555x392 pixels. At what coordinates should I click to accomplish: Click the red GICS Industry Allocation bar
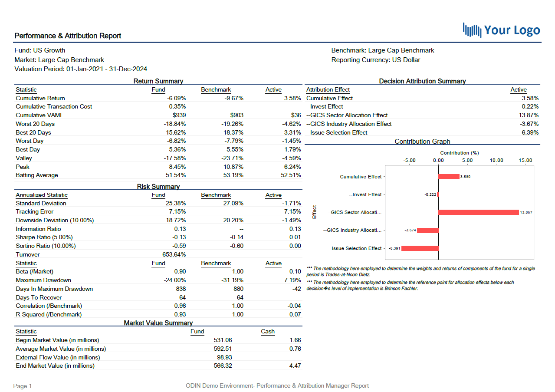click(x=427, y=231)
